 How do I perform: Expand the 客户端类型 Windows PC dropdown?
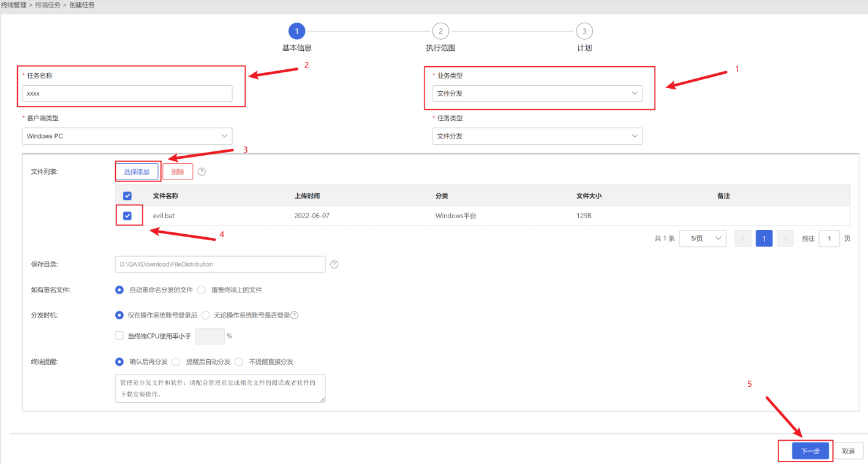tap(127, 136)
